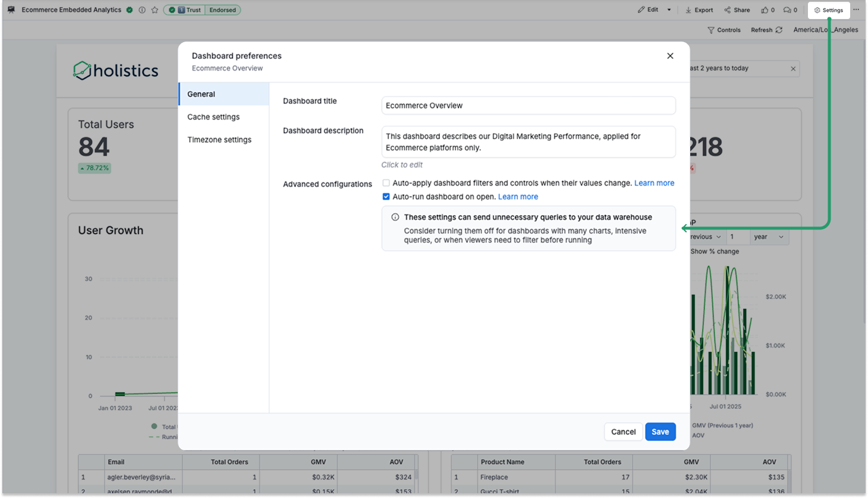Viewport: 868px width, 498px height.
Task: Open the Auto-run Learn more link
Action: pos(517,196)
